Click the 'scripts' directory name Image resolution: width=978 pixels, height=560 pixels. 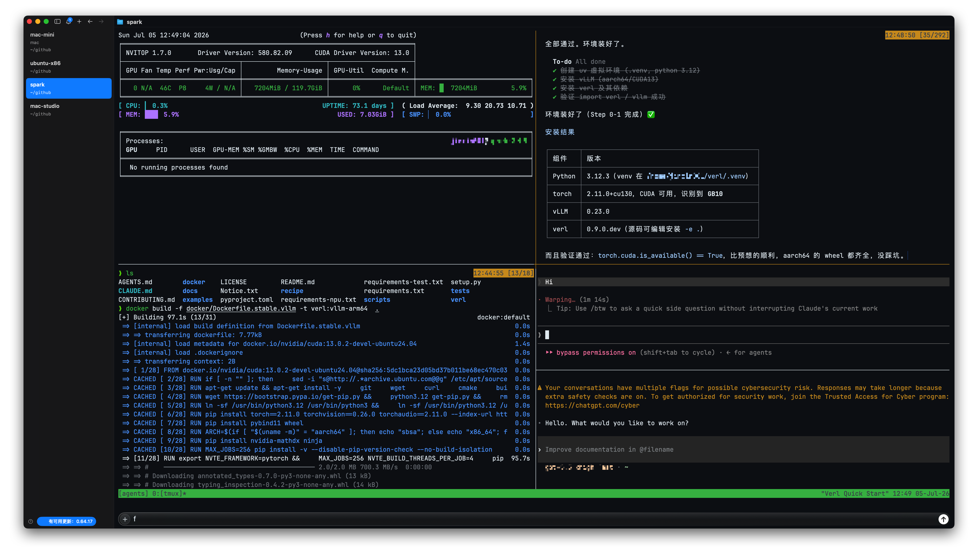(377, 300)
